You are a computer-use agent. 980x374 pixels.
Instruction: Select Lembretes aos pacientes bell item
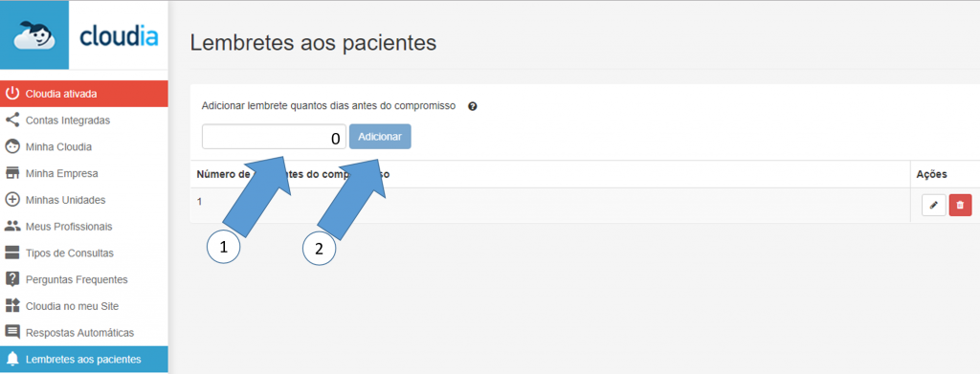click(x=84, y=359)
